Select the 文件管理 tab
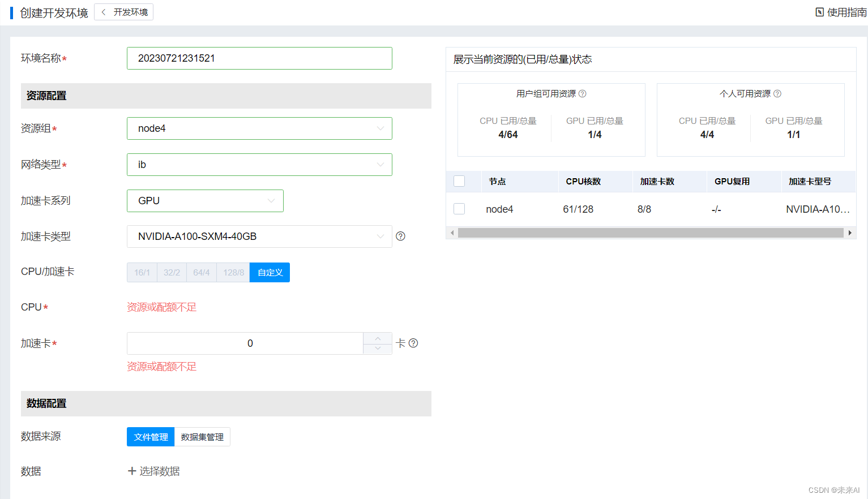 (x=150, y=436)
